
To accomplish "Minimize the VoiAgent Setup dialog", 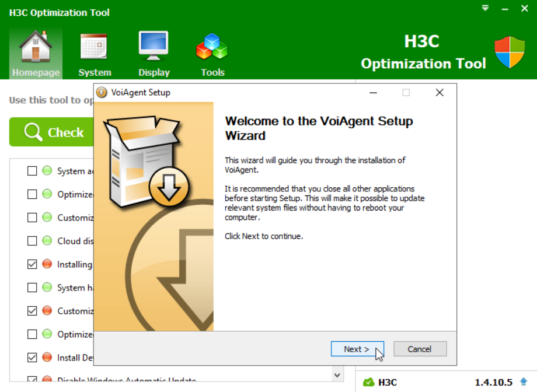I will click(x=374, y=93).
